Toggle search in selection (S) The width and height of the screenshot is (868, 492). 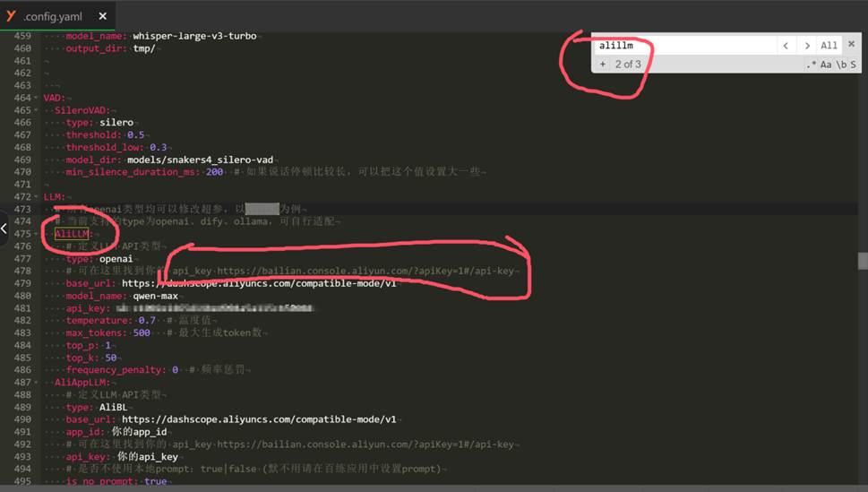click(853, 65)
